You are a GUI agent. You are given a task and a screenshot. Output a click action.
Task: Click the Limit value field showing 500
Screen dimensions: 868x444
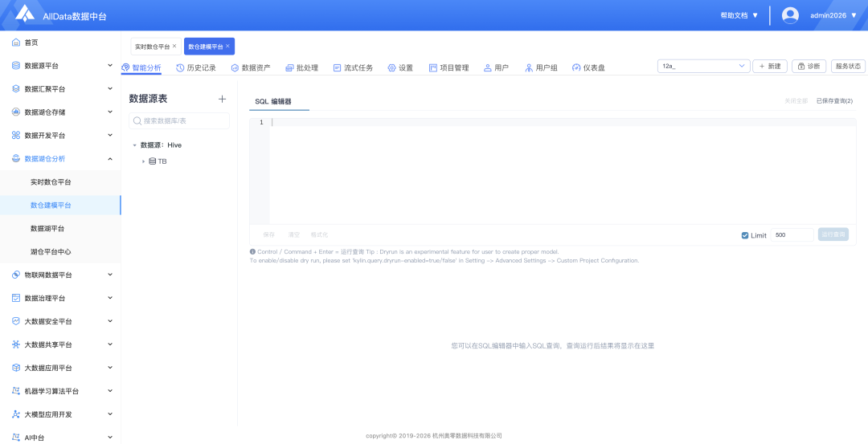point(792,235)
